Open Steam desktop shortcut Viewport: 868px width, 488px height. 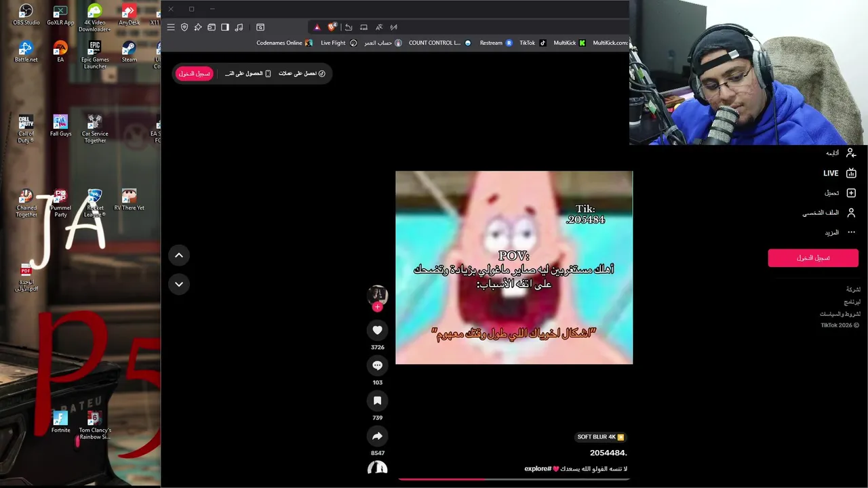click(129, 52)
